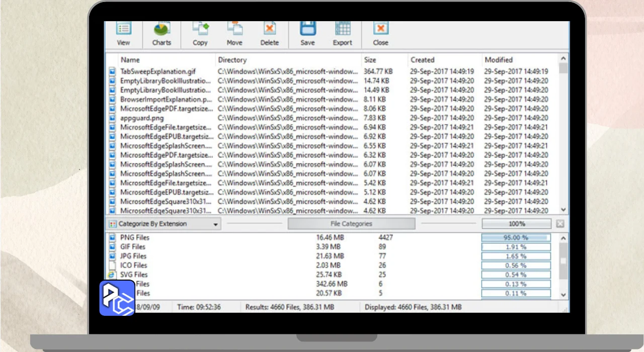
Task: Click the 100% filter button
Action: (516, 224)
